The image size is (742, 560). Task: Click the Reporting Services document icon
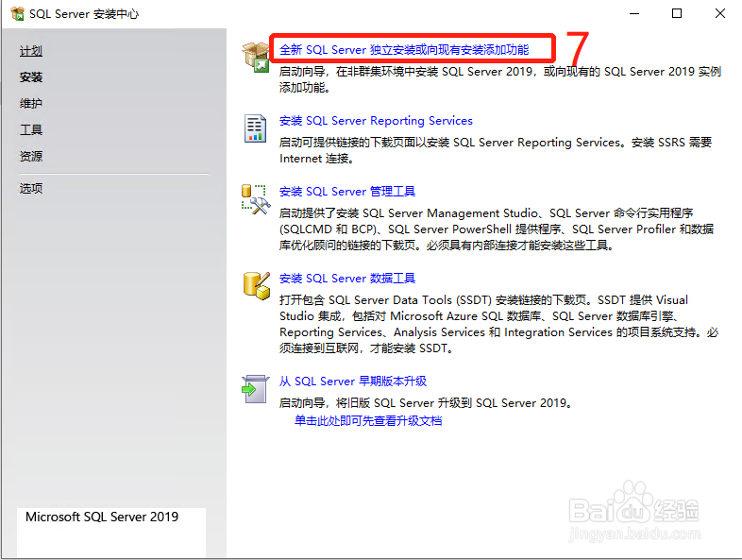[255, 128]
